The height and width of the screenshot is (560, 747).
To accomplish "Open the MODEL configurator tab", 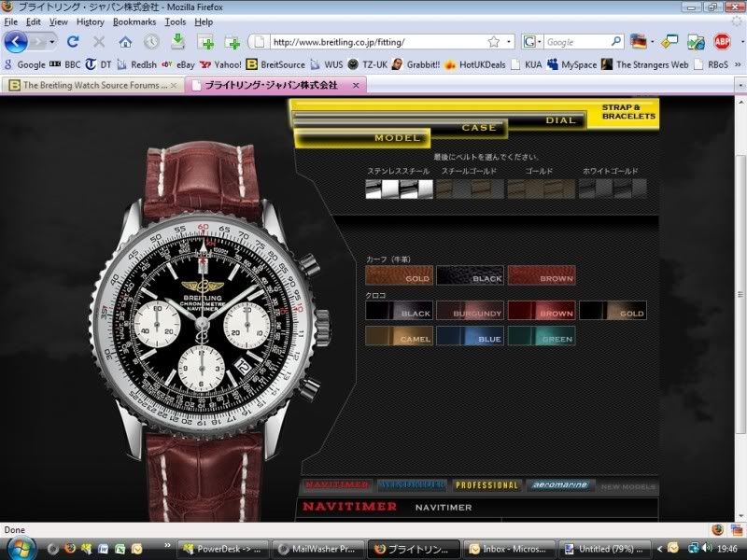I will [362, 137].
